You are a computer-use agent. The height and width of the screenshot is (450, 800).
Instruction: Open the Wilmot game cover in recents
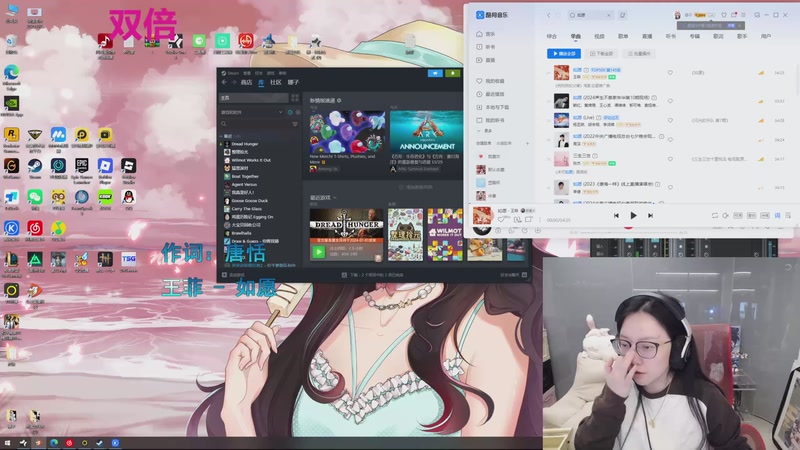point(445,235)
